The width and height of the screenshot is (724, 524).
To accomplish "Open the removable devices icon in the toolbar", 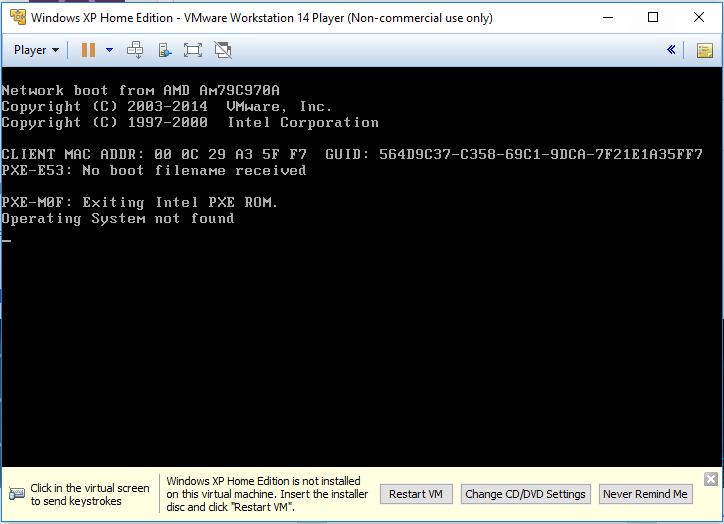I will (165, 50).
